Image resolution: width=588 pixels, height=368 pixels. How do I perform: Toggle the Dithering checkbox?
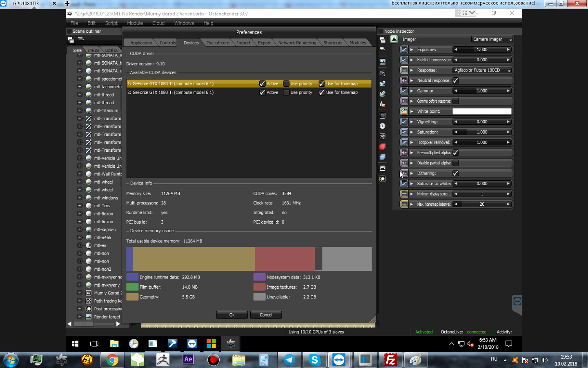(456, 173)
